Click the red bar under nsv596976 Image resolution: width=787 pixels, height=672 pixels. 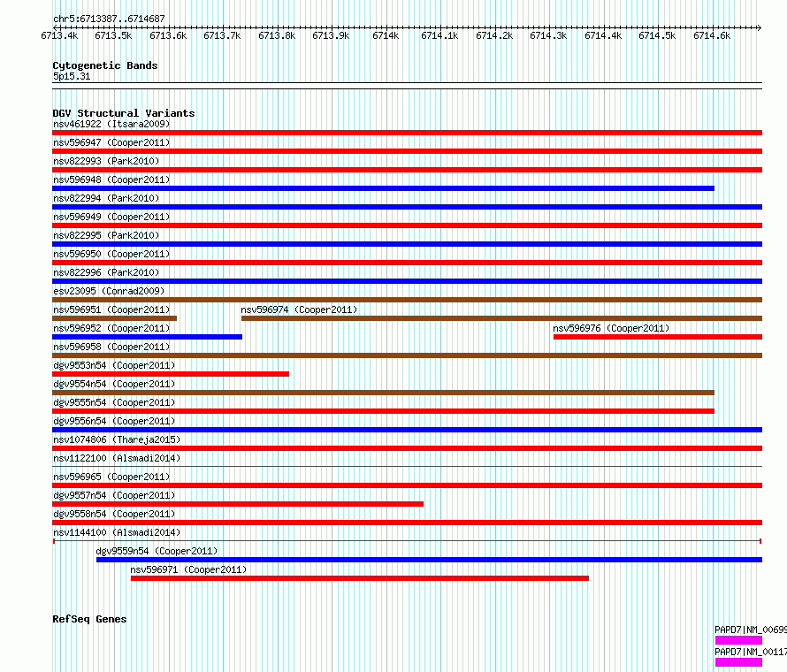(658, 337)
